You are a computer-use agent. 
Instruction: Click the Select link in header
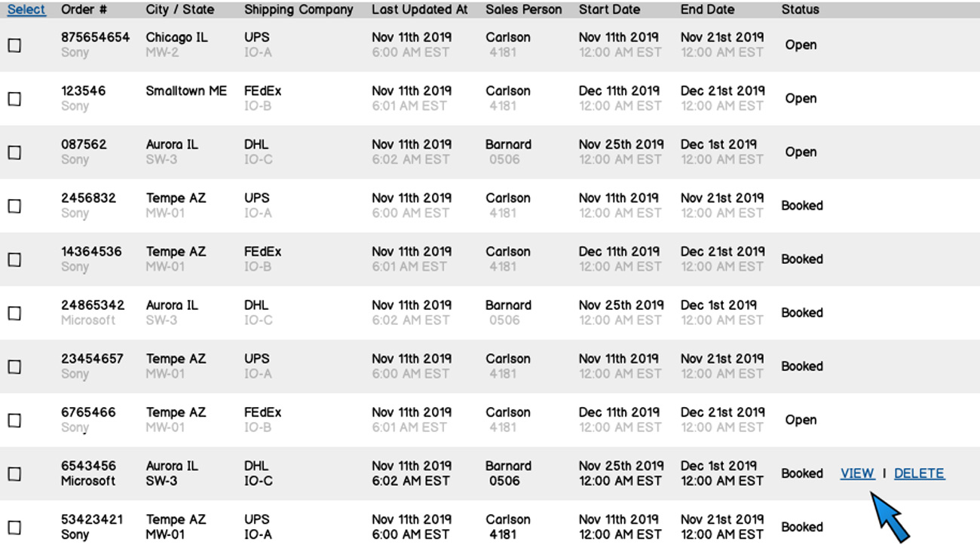[x=26, y=10]
